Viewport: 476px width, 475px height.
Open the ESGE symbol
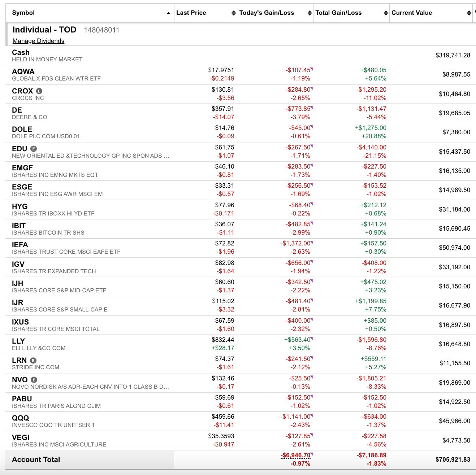pyautogui.click(x=22, y=187)
